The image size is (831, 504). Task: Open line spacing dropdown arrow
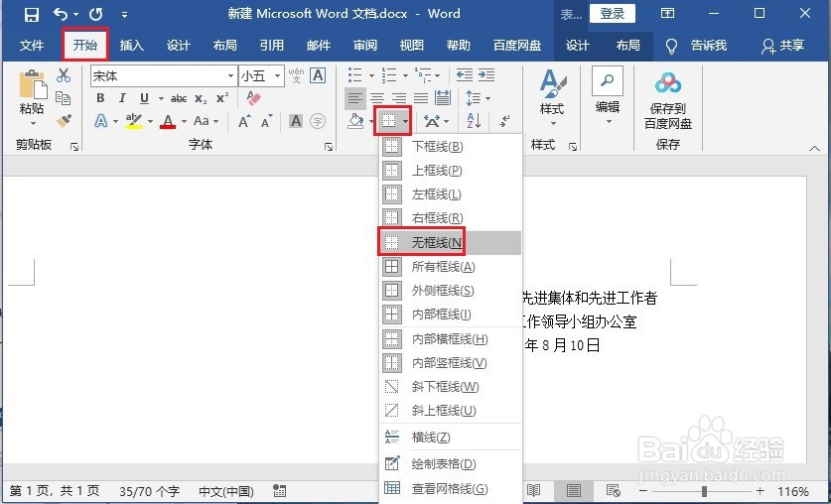click(x=487, y=98)
